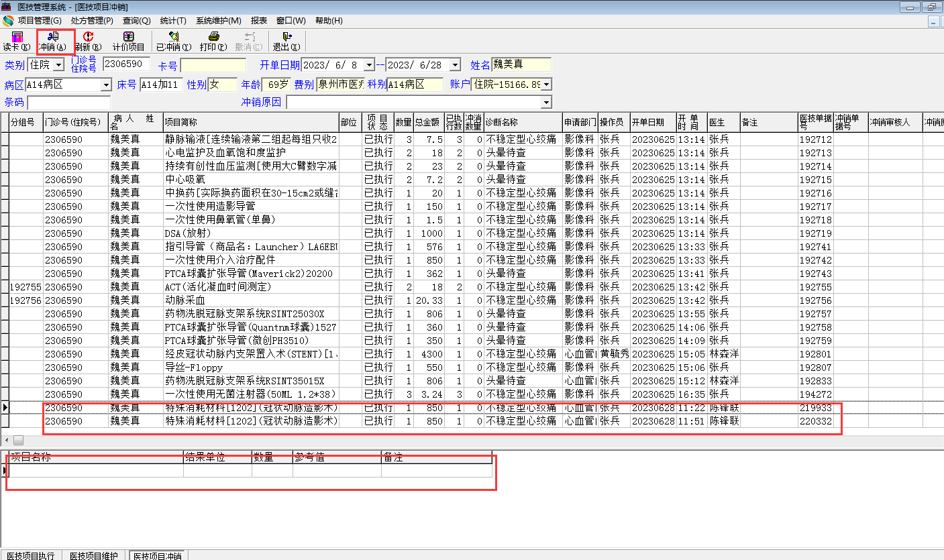Refresh the list with 刷新(R) icon
This screenshot has width=944, height=560.
88,42
